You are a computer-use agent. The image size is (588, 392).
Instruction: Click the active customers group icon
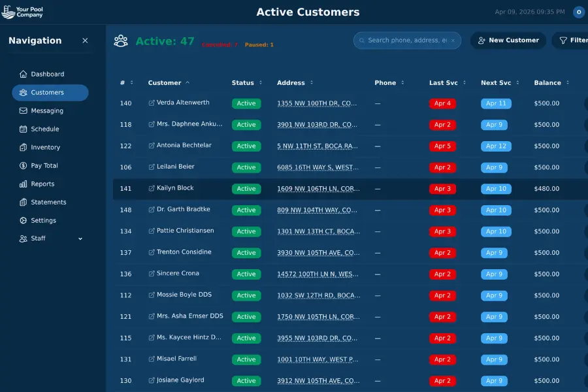121,41
